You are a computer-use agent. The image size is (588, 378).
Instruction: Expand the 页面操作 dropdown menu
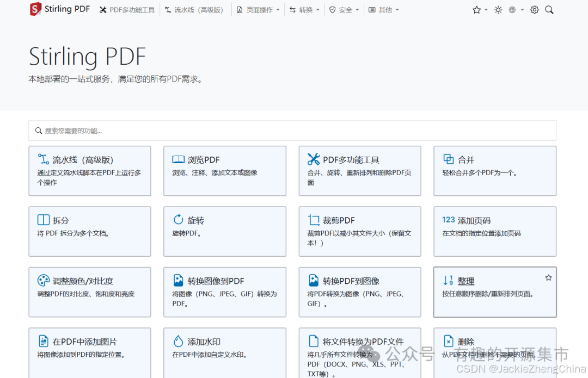258,10
